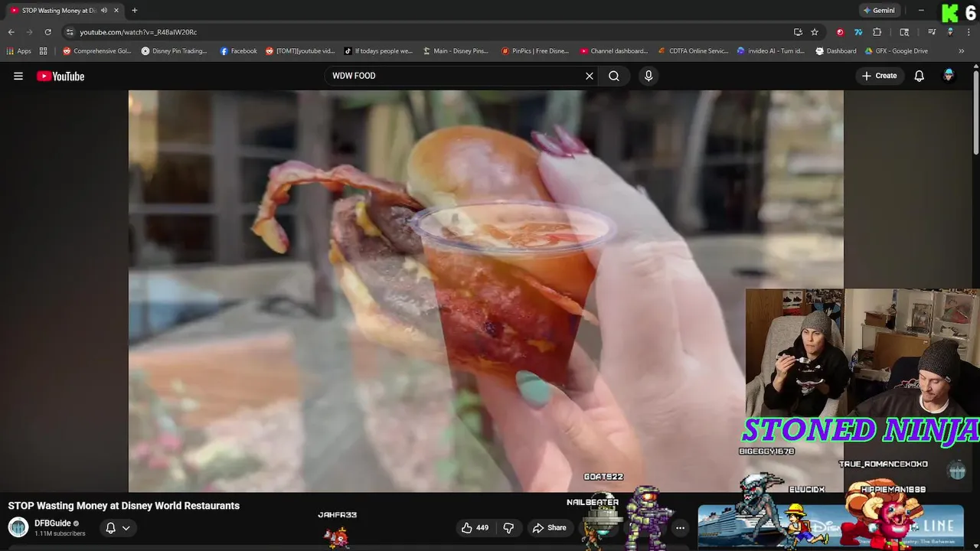View site information icon in address bar
Screen dimensions: 980x551
tap(70, 32)
